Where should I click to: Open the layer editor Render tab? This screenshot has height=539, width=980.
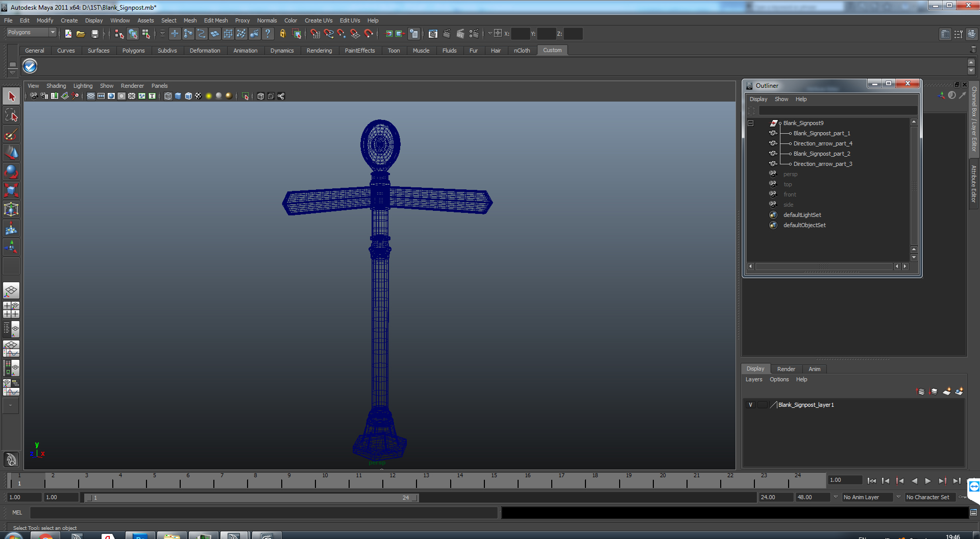tap(786, 369)
